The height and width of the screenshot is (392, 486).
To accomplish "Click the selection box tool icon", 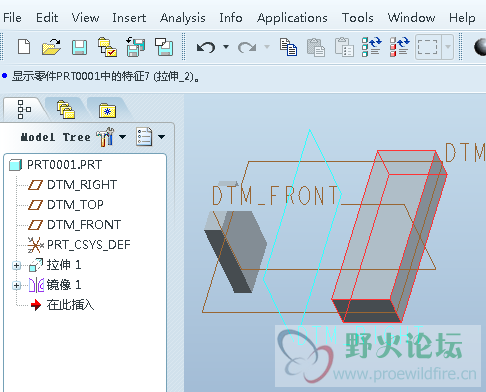I will (x=427, y=47).
